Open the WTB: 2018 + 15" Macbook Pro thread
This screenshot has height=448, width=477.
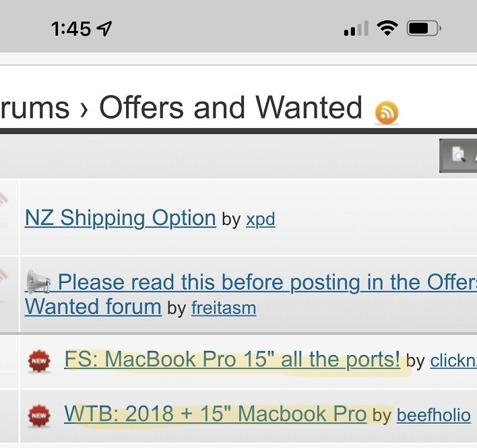215,413
